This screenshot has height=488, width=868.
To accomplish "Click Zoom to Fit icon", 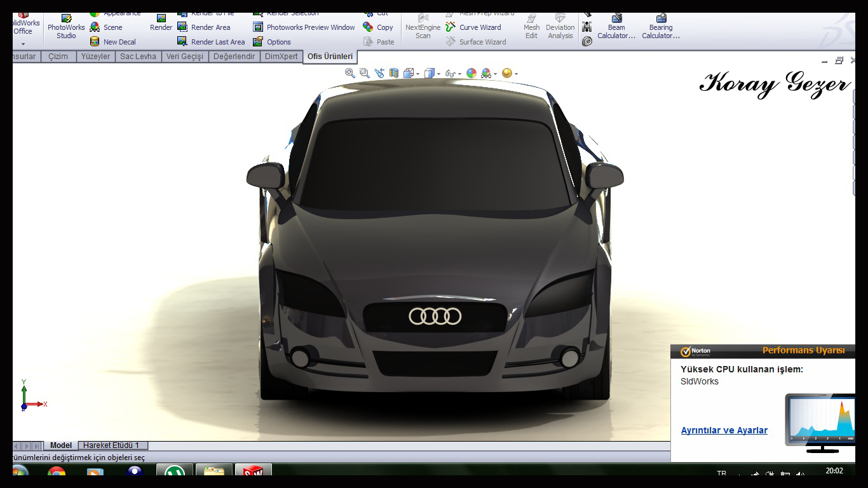I will (x=349, y=73).
